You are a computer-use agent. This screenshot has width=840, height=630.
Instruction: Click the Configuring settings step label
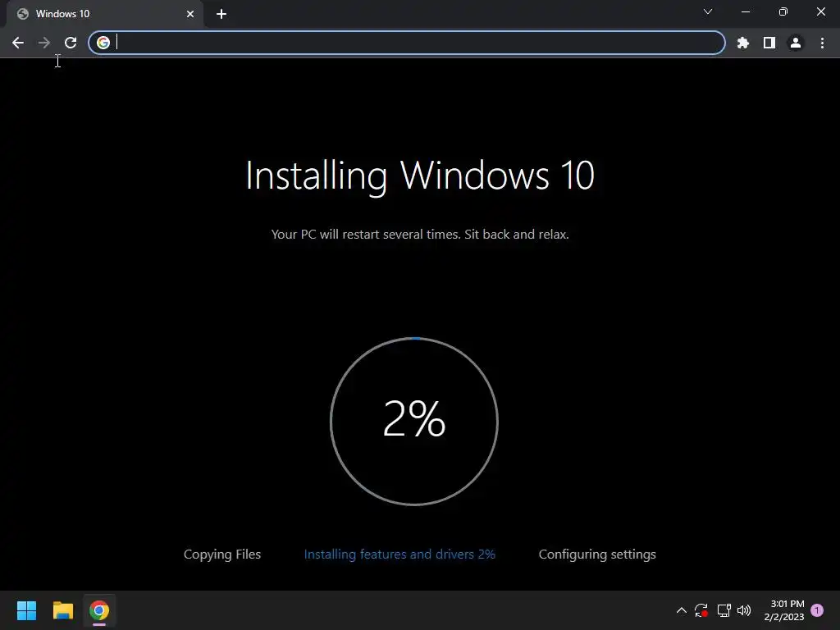(x=597, y=555)
